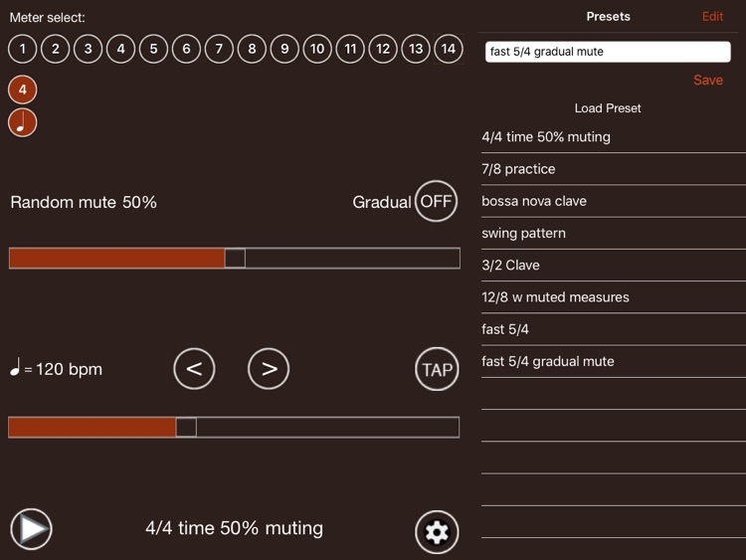
Task: Select meter 2 circle
Action: pos(55,49)
